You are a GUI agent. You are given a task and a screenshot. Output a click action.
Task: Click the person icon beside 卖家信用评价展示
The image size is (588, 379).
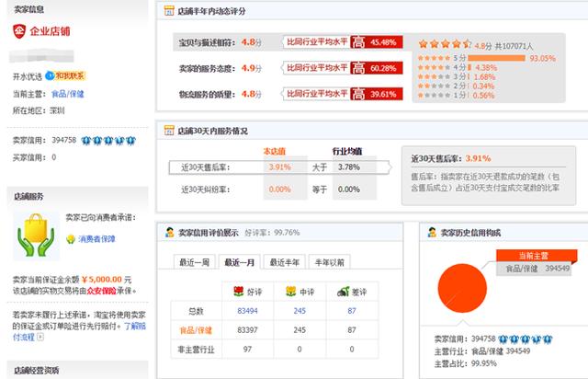point(169,233)
